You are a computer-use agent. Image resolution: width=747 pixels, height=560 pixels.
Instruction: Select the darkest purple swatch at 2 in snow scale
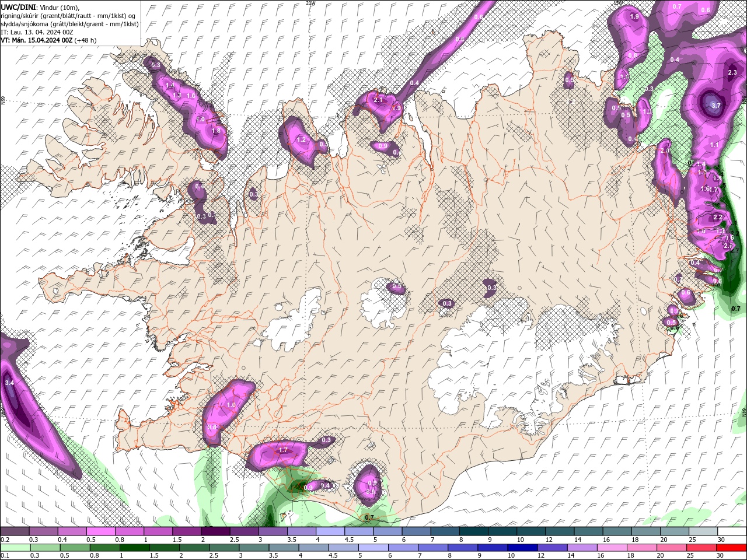tap(215, 531)
